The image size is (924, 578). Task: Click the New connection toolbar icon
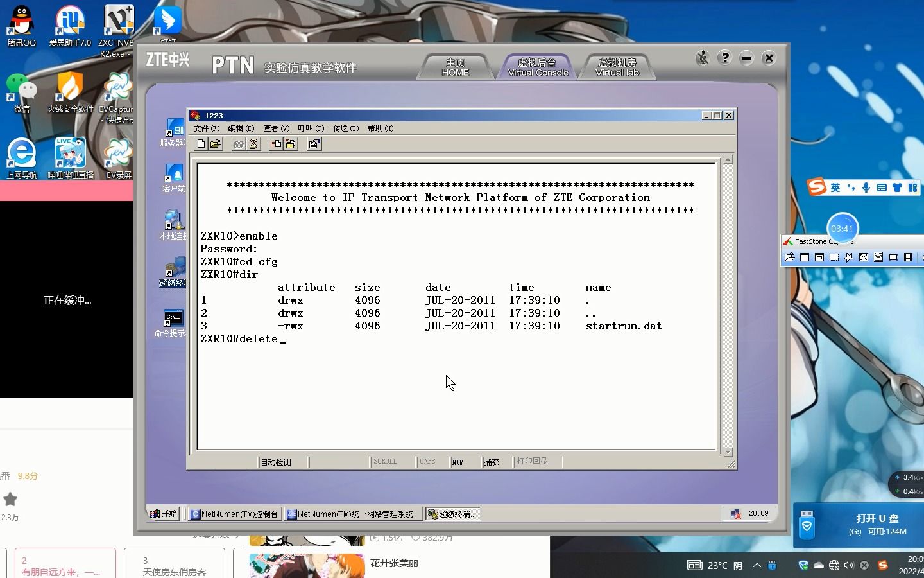tap(201, 144)
